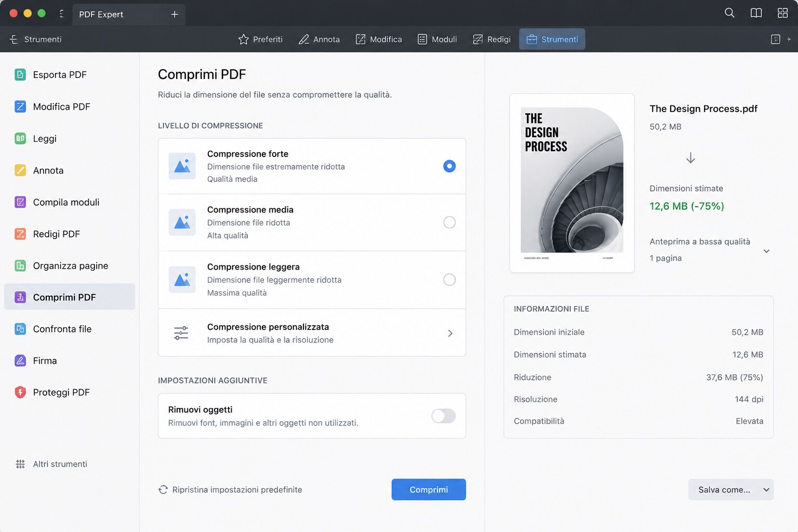Click the 144 dpi Risoluzione value
The width and height of the screenshot is (798, 532).
[749, 399]
